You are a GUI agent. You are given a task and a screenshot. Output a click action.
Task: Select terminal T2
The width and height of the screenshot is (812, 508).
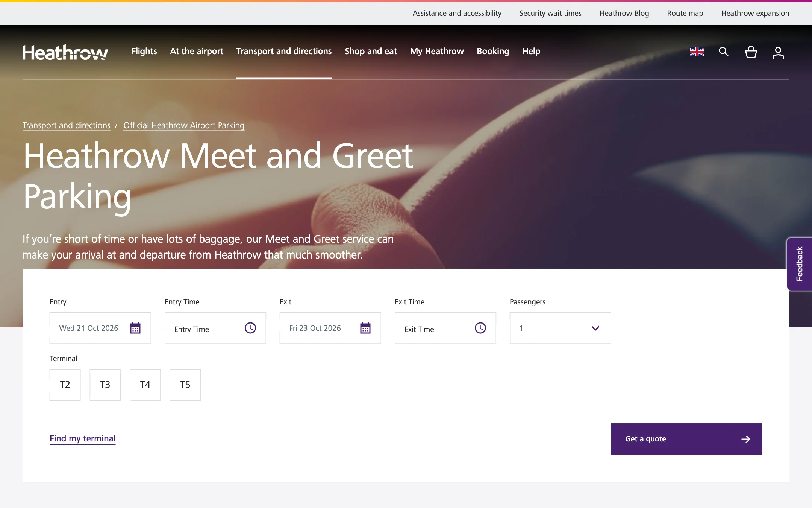click(x=65, y=385)
